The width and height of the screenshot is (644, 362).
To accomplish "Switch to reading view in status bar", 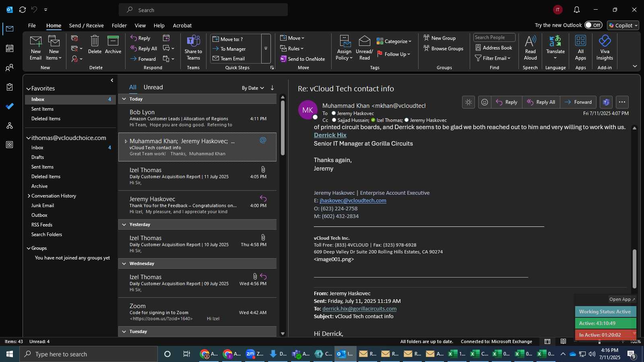I will (563, 341).
